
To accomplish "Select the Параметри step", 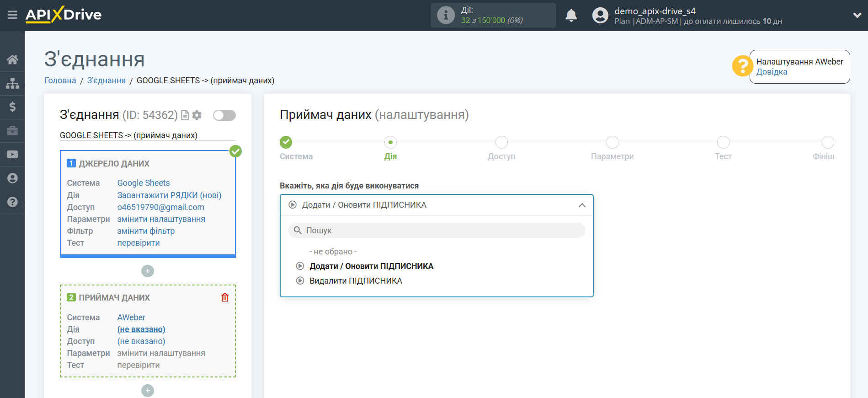I will coord(612,142).
